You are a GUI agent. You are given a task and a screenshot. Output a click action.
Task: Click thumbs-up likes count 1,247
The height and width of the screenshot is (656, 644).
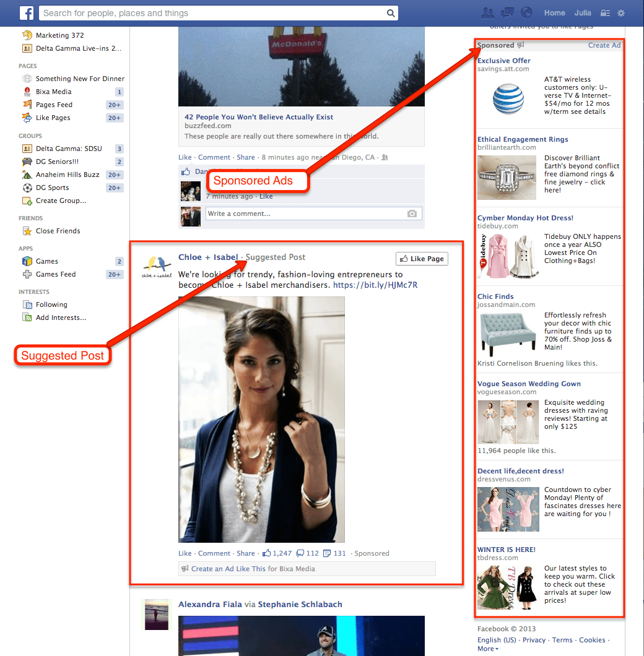pyautogui.click(x=277, y=553)
